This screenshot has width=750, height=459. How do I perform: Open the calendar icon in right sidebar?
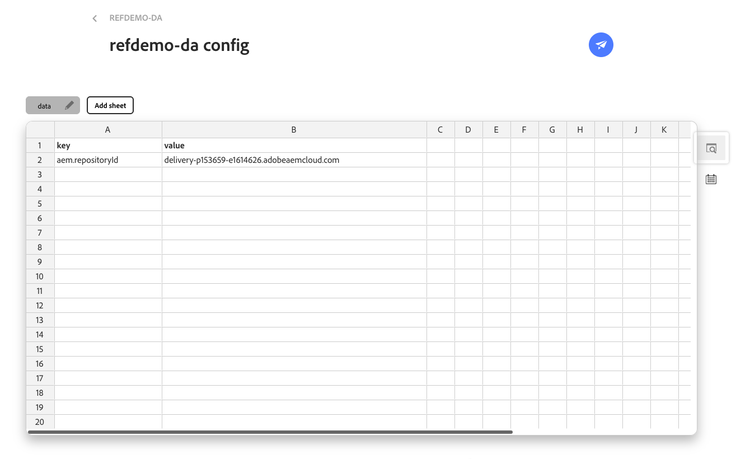point(711,179)
